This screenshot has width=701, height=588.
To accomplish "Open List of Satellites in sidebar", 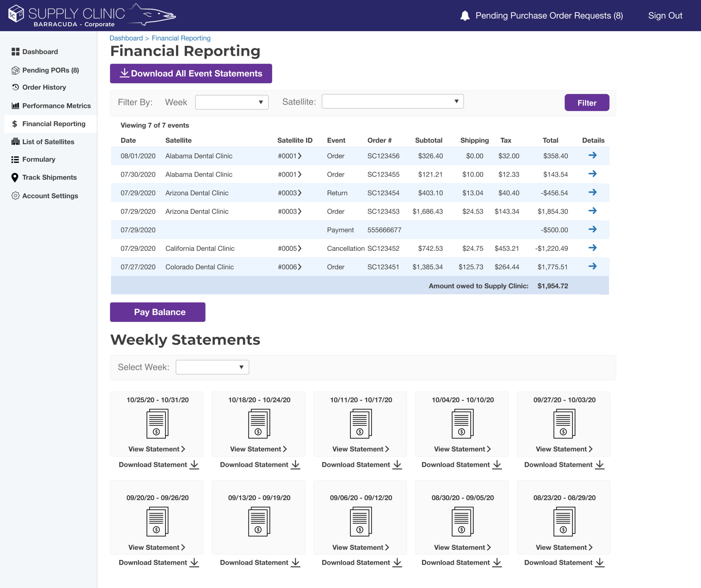I will 48,142.
